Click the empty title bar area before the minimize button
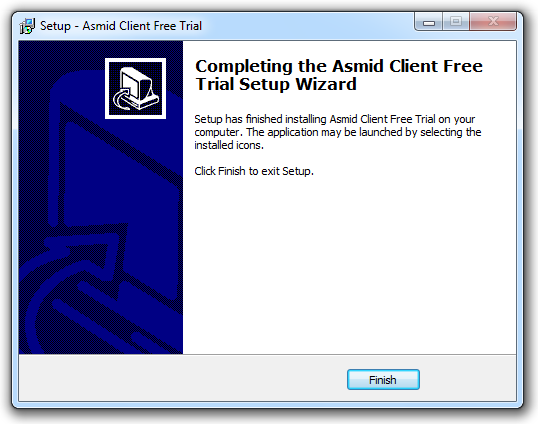The width and height of the screenshot is (538, 424). 307,26
